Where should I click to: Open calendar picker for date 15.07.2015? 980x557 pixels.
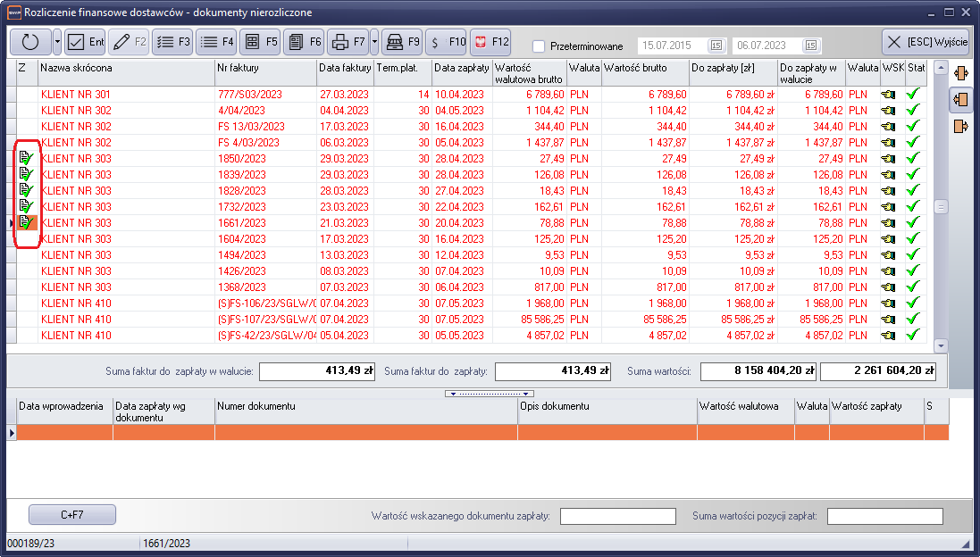716,46
